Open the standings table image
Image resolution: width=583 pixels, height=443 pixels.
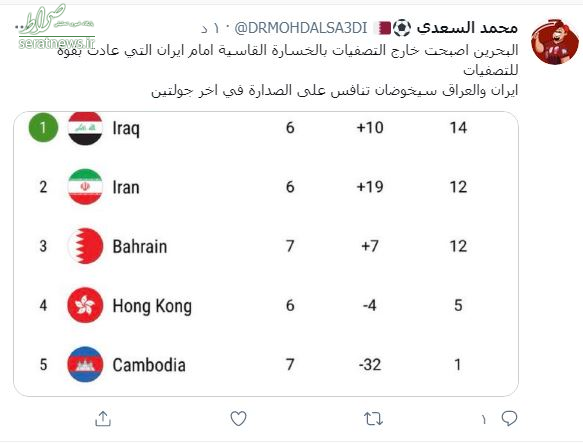266,254
